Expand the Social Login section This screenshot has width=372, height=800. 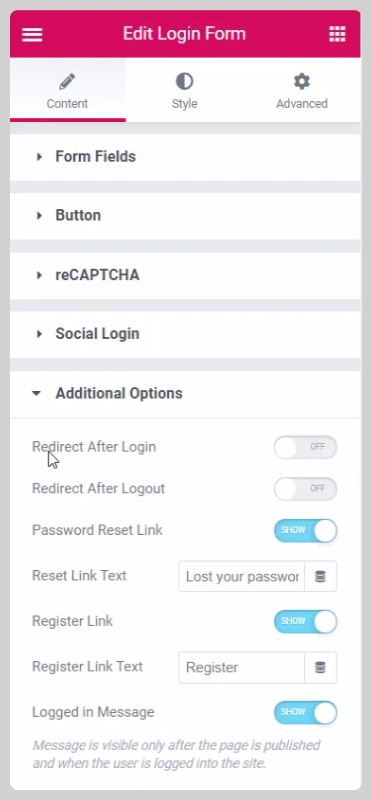185,334
